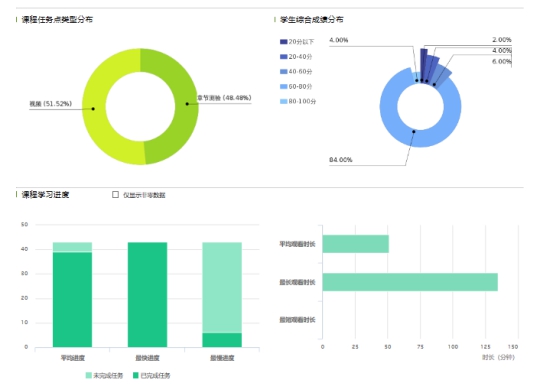Toggle the 已完成任务 legend item

(151, 375)
